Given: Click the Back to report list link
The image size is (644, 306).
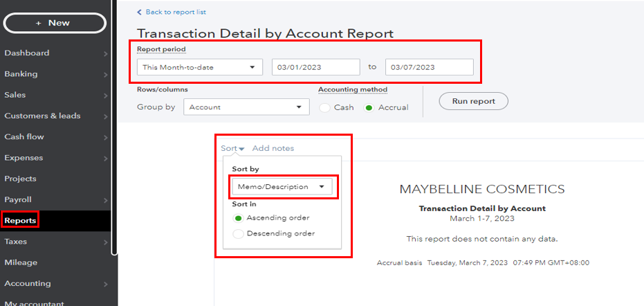Looking at the screenshot, I should pos(172,12).
